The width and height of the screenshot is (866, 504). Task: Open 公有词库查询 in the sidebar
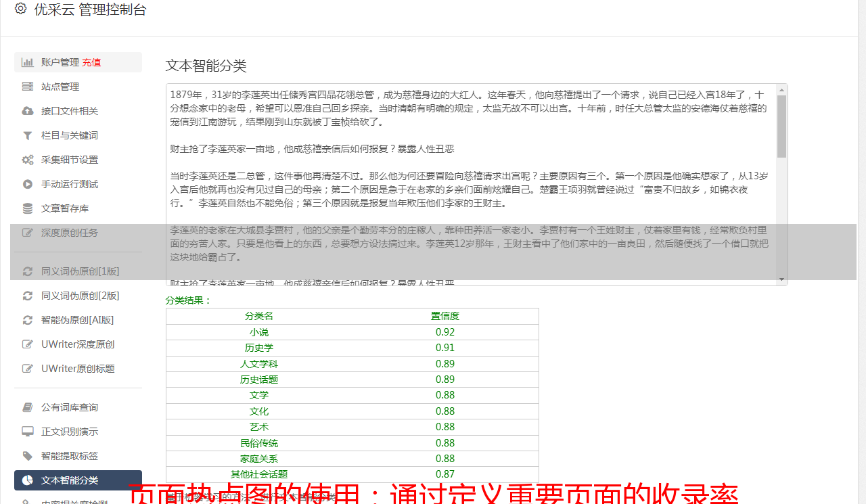click(x=78, y=407)
